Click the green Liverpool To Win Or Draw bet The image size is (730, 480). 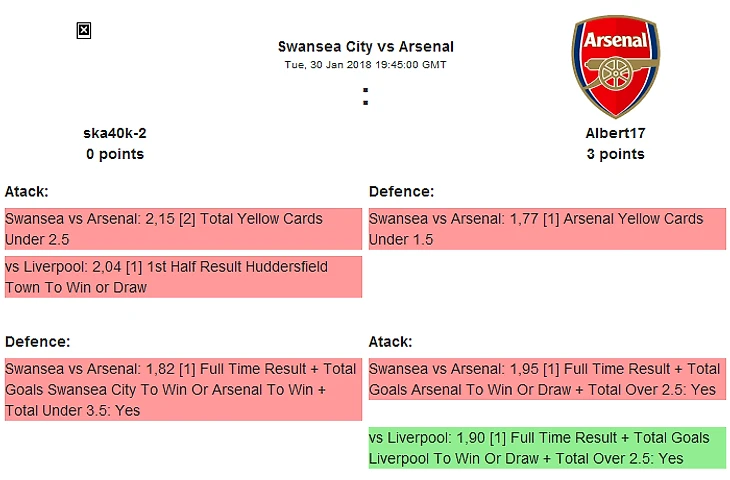(547, 448)
